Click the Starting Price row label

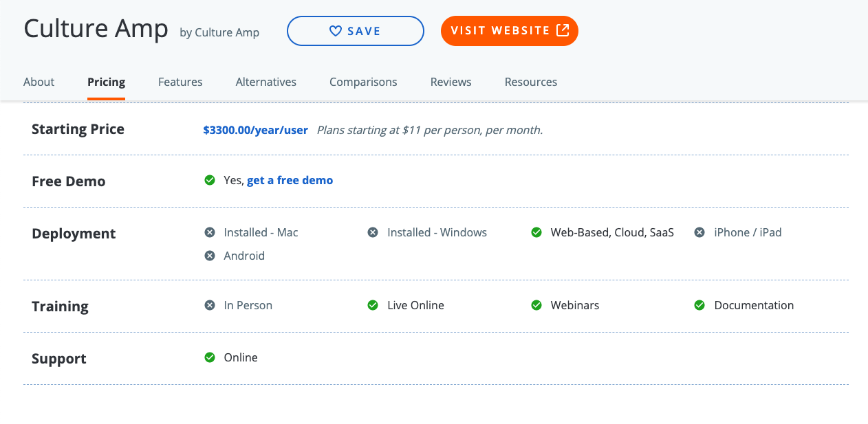point(78,129)
